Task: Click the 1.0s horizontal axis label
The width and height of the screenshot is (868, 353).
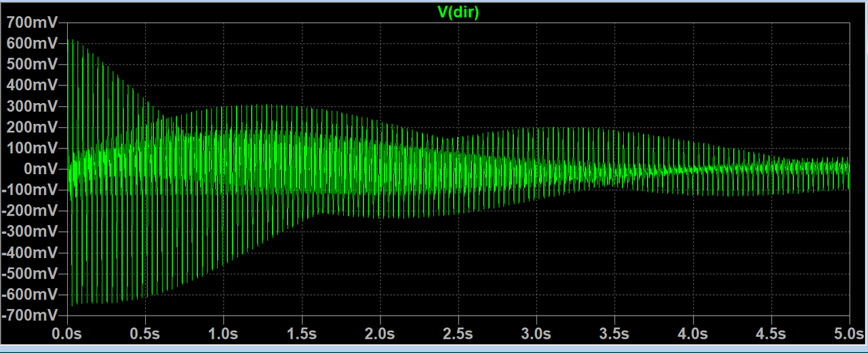Action: (x=224, y=334)
